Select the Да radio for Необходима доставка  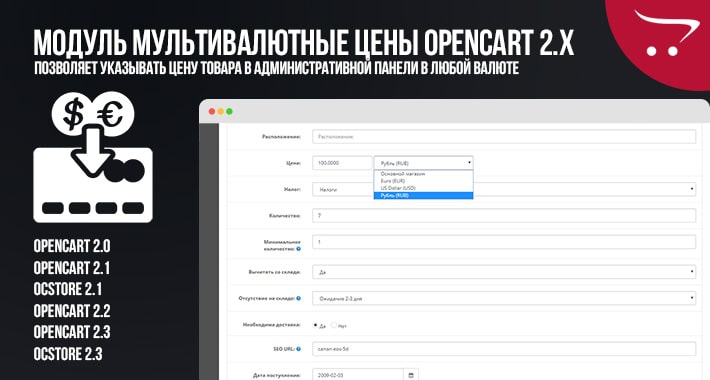316,325
